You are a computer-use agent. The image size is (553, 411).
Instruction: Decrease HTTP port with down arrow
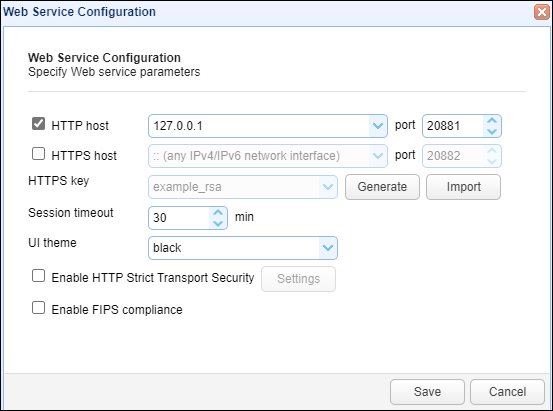[x=492, y=132]
